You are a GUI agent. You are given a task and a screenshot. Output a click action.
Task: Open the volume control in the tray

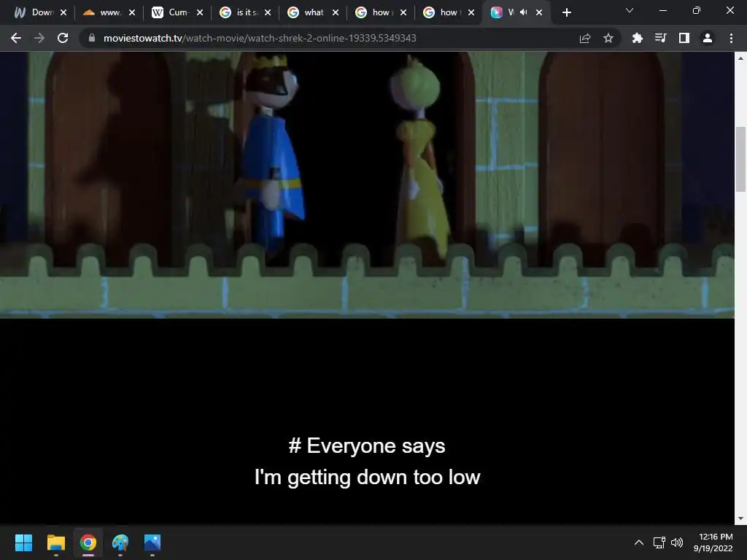pyautogui.click(x=676, y=542)
